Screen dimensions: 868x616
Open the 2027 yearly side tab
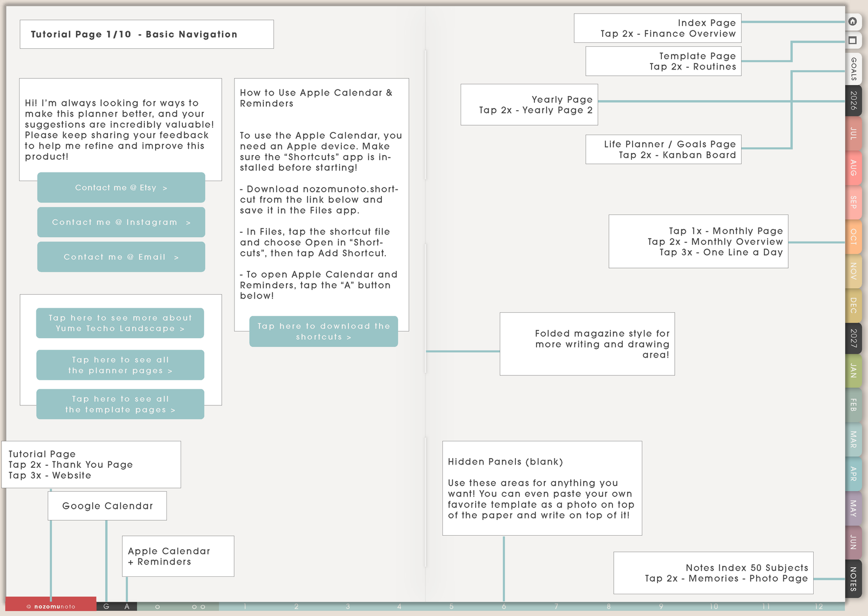point(853,338)
